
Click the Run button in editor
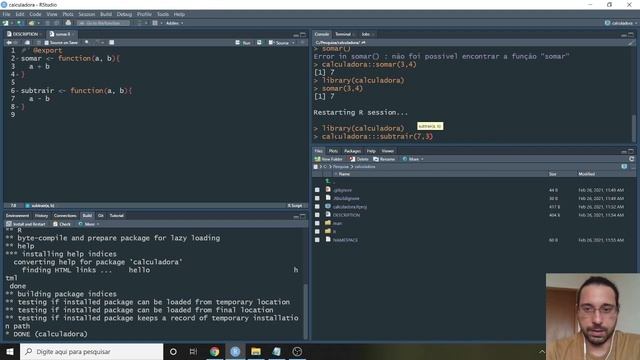point(243,42)
